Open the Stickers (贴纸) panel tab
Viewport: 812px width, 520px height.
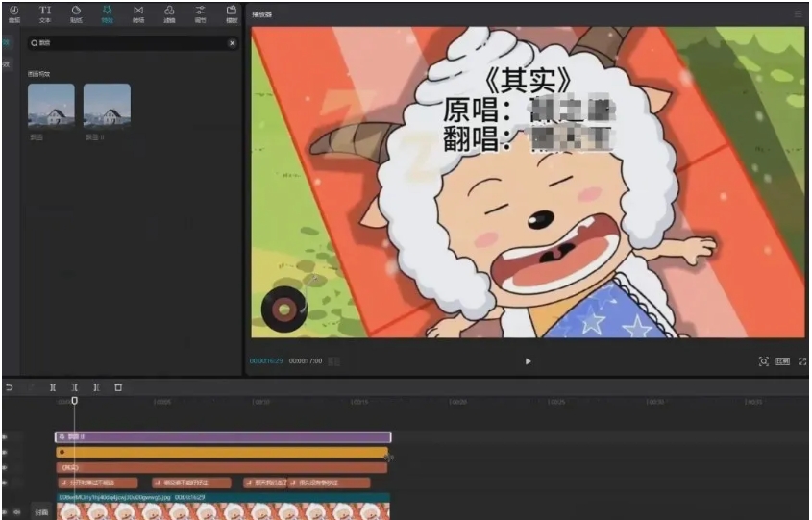tap(76, 14)
